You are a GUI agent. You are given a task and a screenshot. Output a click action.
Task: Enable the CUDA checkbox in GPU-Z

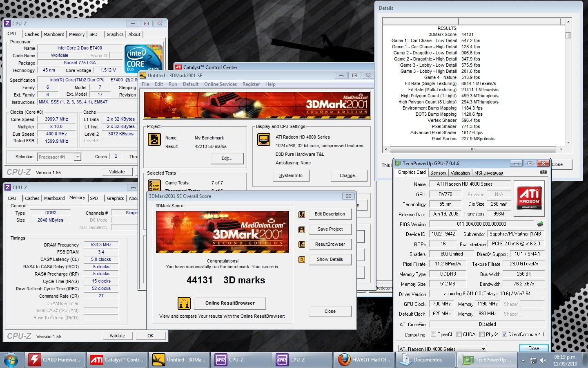point(459,334)
